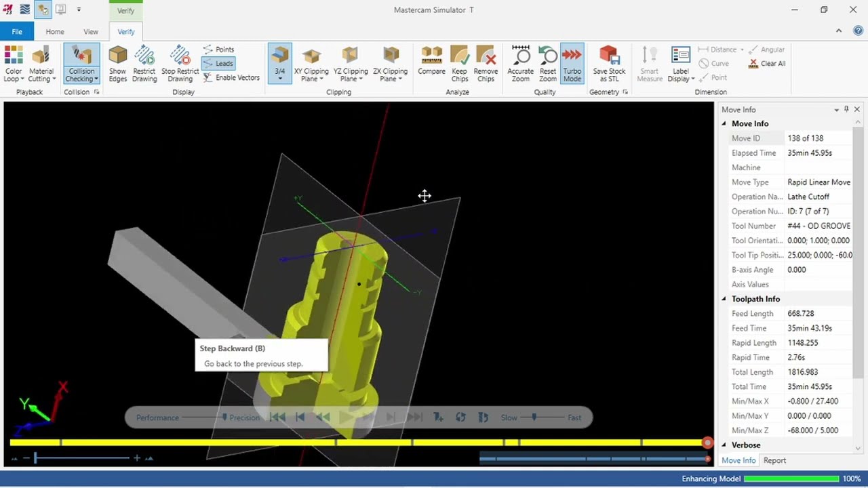Open the Collision Checking dropdown arrow
868x488 pixels.
tap(96, 79)
